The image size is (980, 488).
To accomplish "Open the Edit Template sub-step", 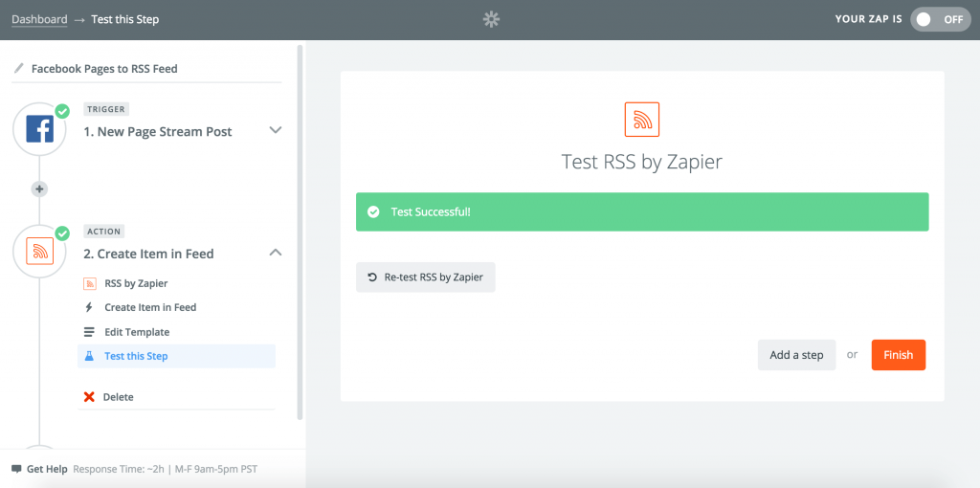I will [x=137, y=332].
